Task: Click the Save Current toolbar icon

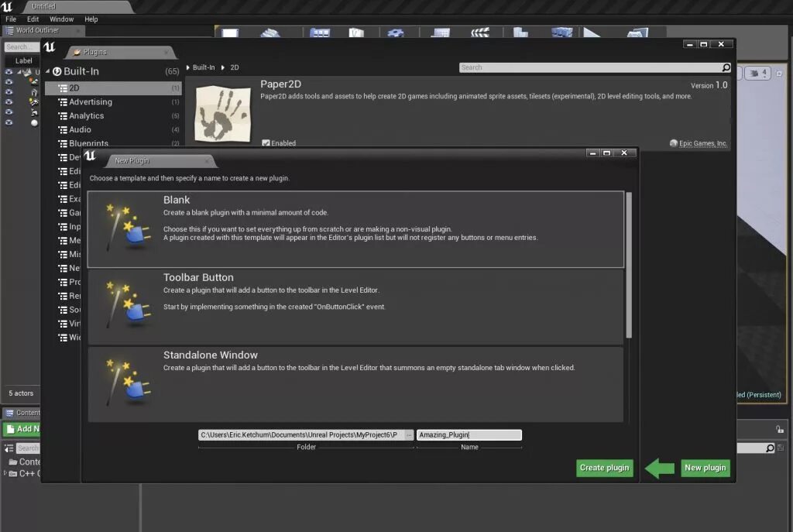Action: click(x=230, y=33)
